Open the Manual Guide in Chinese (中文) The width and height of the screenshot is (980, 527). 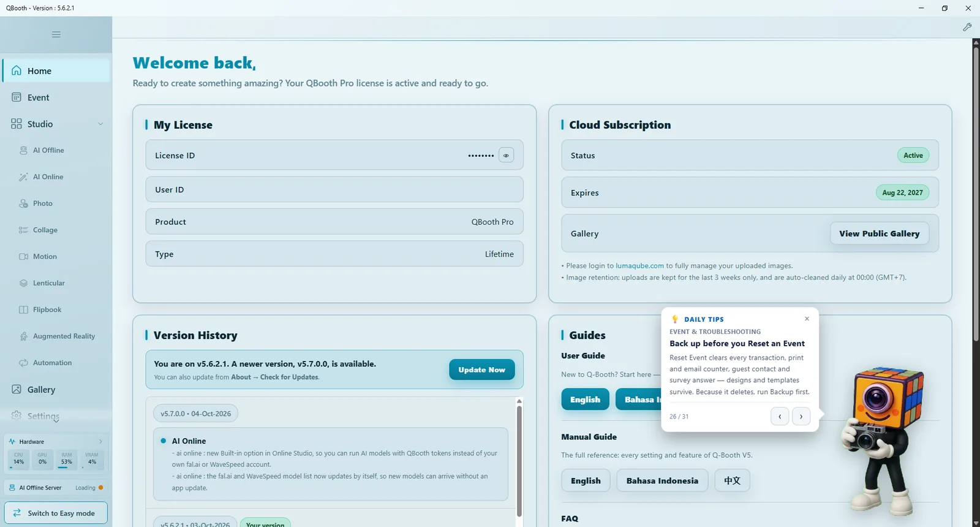[x=732, y=480]
